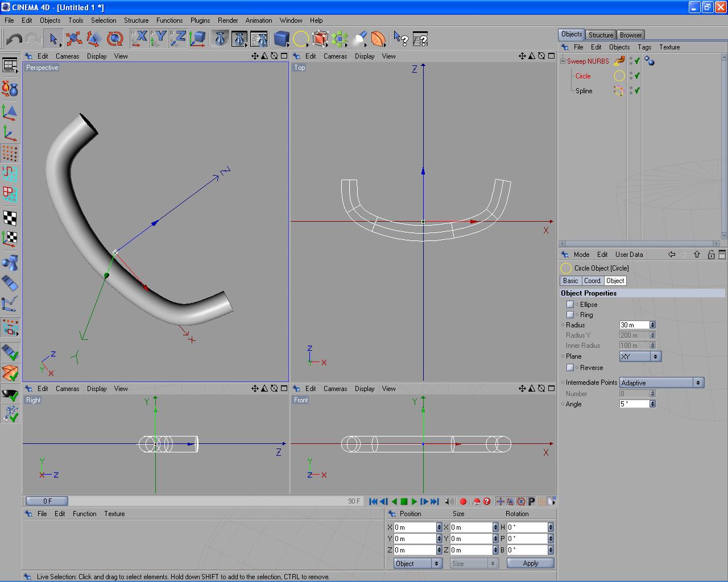Image resolution: width=728 pixels, height=582 pixels.
Task: Switch to the Coord. tab
Action: 592,281
